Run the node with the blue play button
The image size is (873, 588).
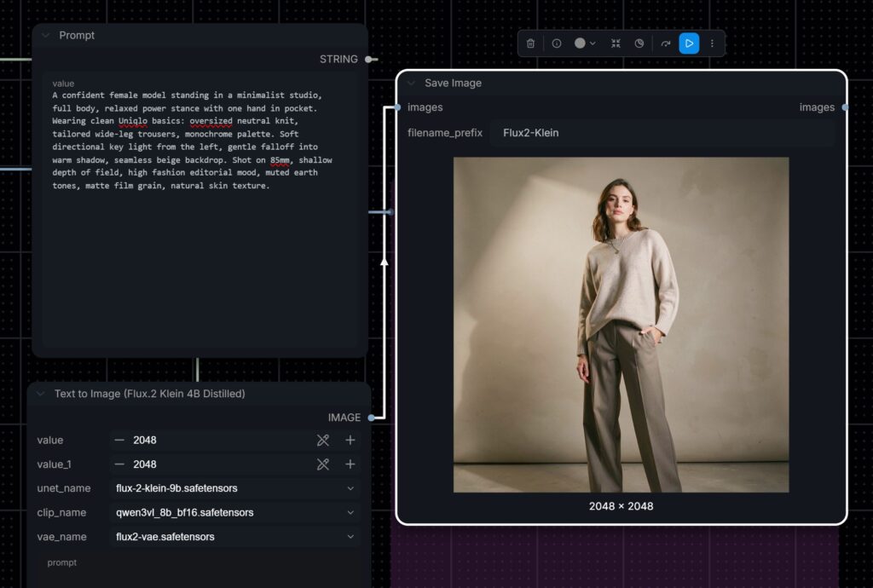[689, 43]
